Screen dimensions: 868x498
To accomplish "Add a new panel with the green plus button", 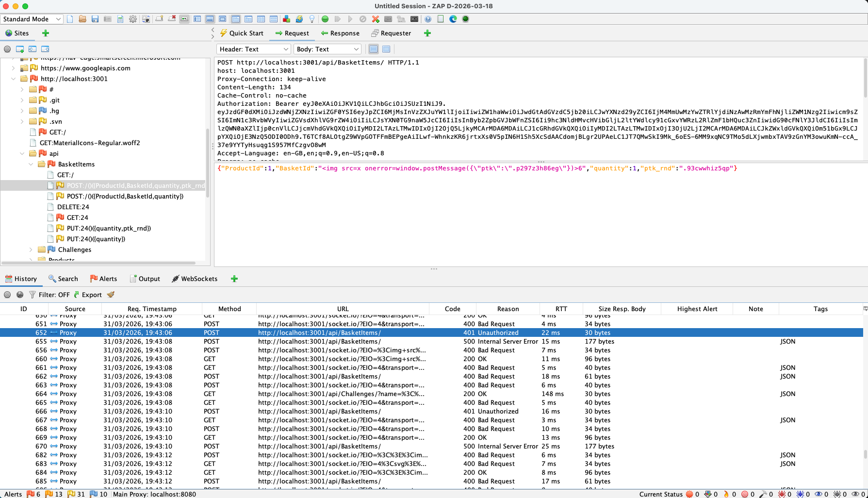I will 234,279.
